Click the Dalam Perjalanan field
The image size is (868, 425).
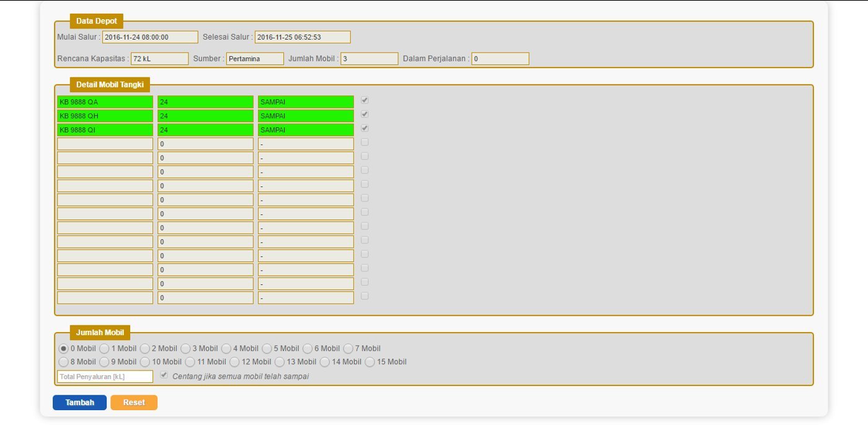(x=500, y=59)
